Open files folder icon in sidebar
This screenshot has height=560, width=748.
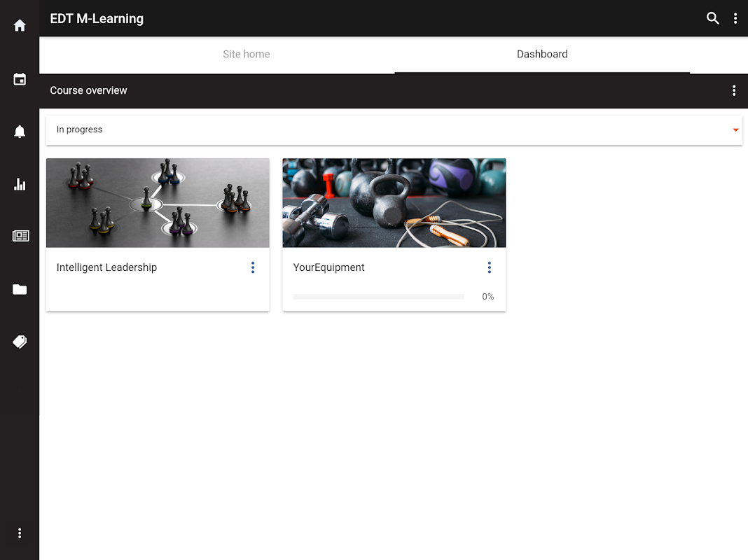tap(20, 289)
